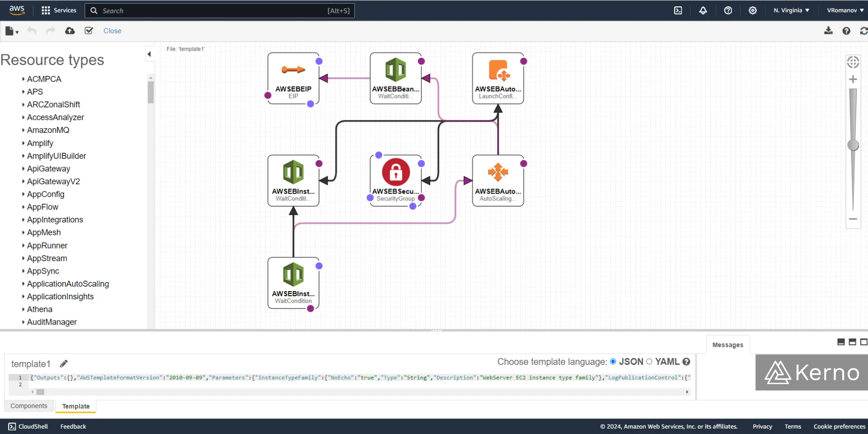The width and height of the screenshot is (868, 434).
Task: Click line 1 of the template JSON code
Action: coord(360,377)
